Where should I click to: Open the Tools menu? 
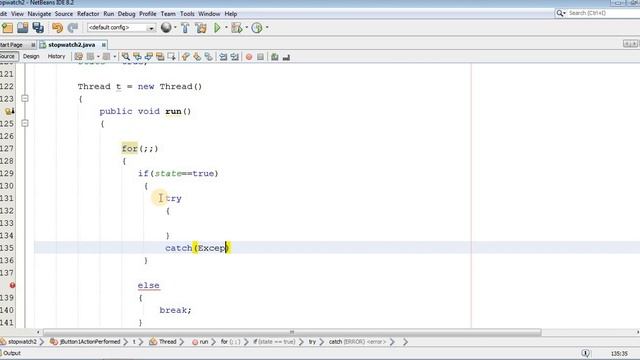[187, 14]
